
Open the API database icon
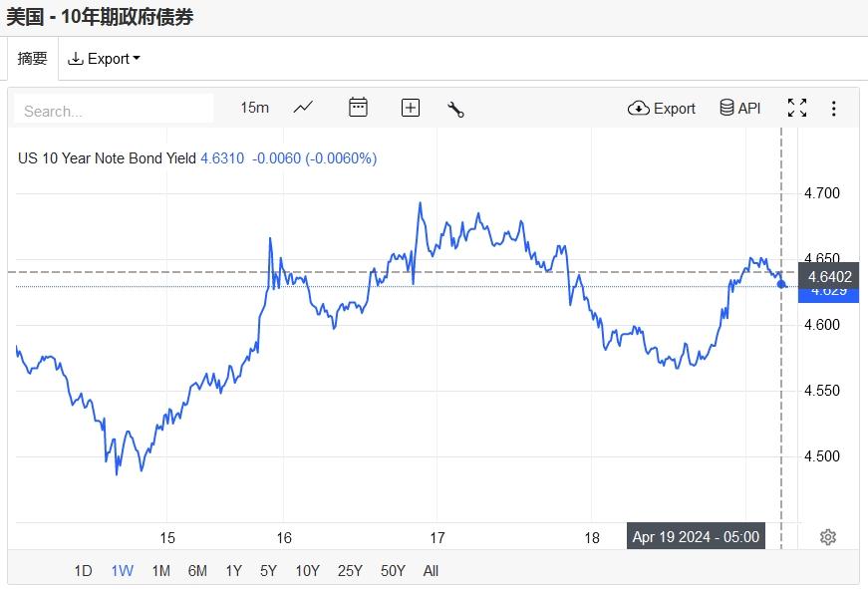pos(739,108)
